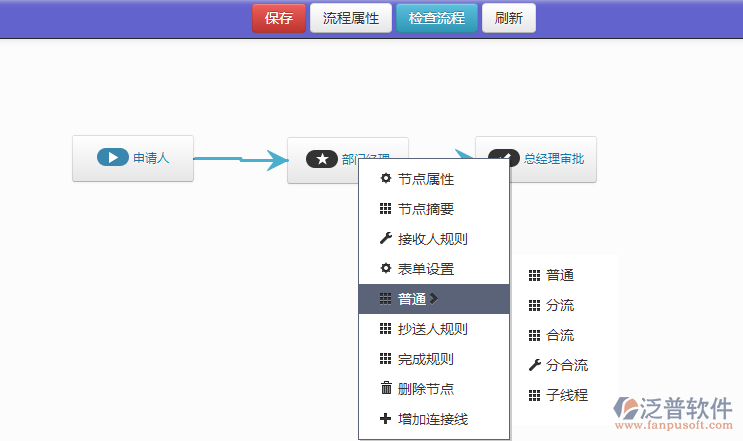Open 流程属性 flow properties

(x=351, y=18)
